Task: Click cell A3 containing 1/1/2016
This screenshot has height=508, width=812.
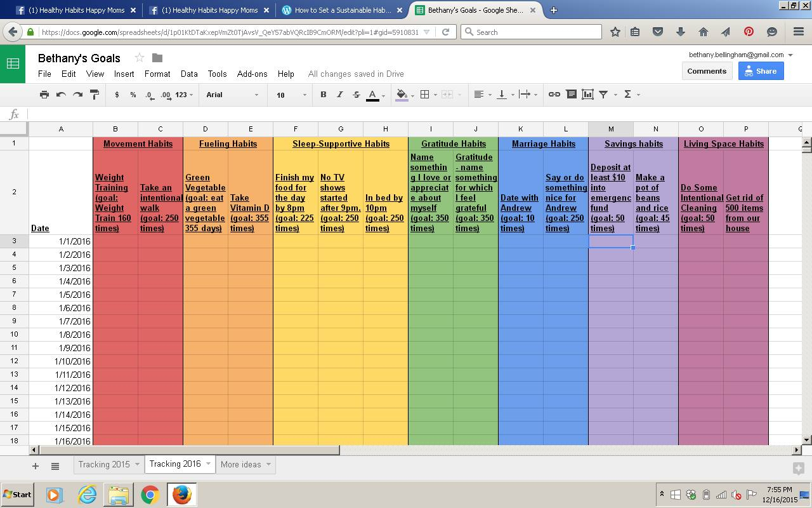Action: pos(61,241)
